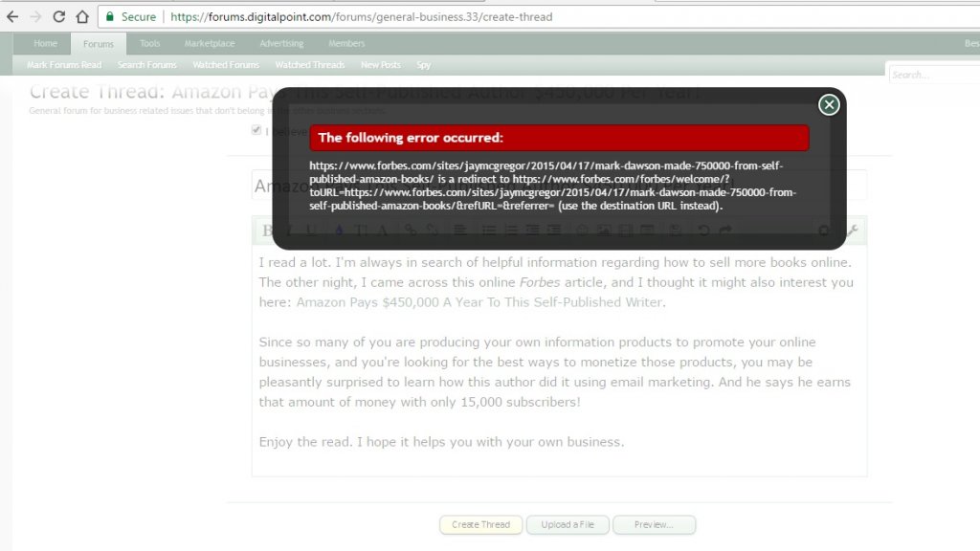Open the New Posts link
This screenshot has height=551, width=980.
[x=380, y=65]
